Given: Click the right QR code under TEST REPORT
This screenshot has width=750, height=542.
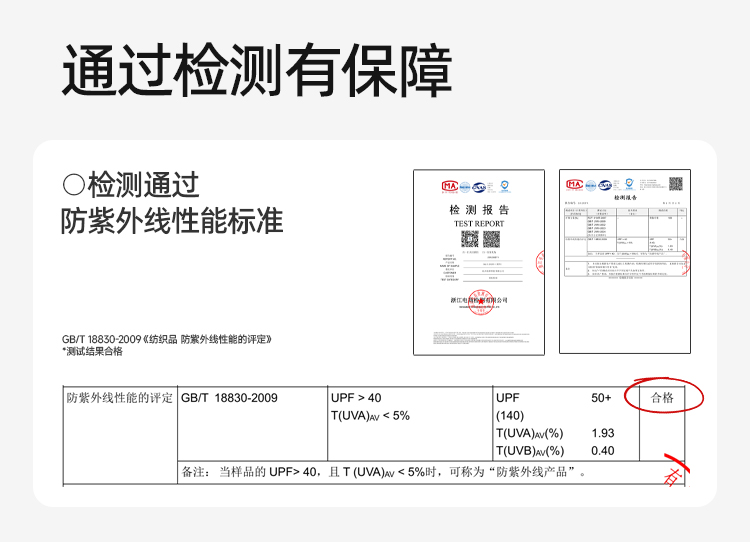Looking at the screenshot, I should [x=491, y=239].
